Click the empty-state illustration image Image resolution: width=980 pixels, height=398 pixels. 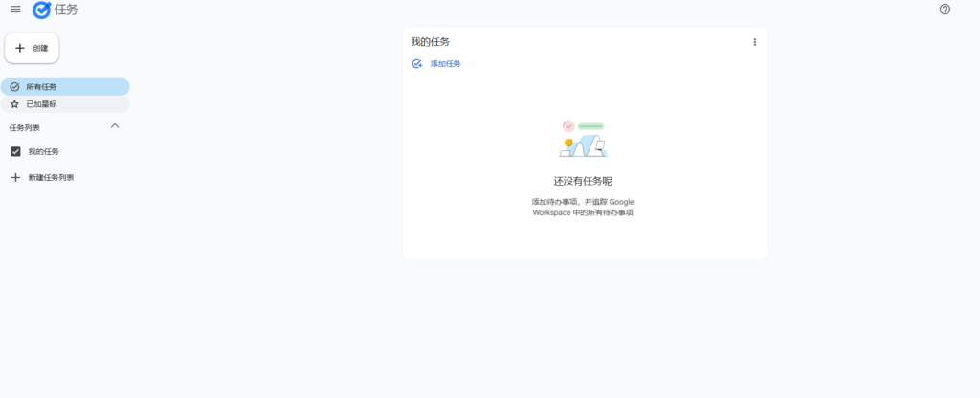pyautogui.click(x=583, y=139)
